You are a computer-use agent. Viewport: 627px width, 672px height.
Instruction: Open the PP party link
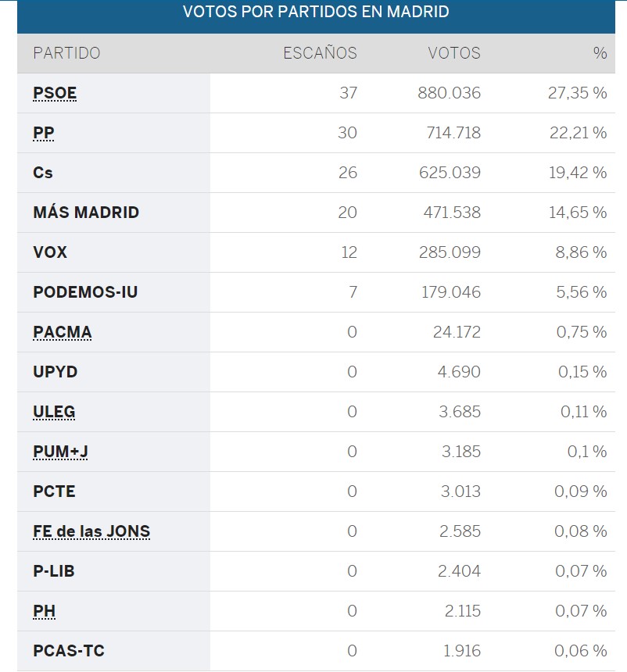point(44,134)
